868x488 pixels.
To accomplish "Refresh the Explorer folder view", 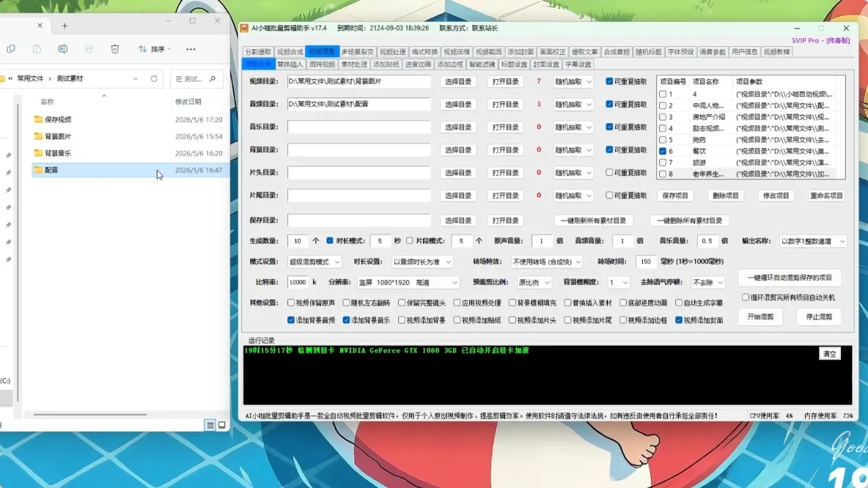I will pos(154,79).
